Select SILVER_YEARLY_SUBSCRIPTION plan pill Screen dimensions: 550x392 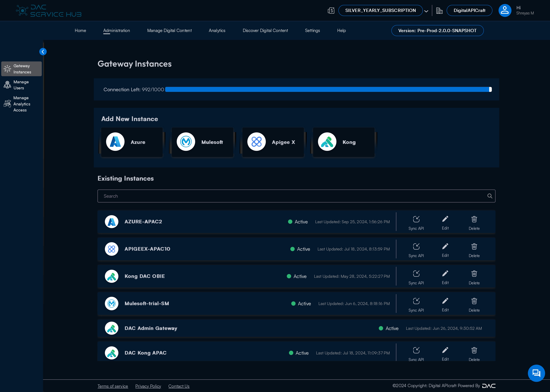pyautogui.click(x=380, y=10)
